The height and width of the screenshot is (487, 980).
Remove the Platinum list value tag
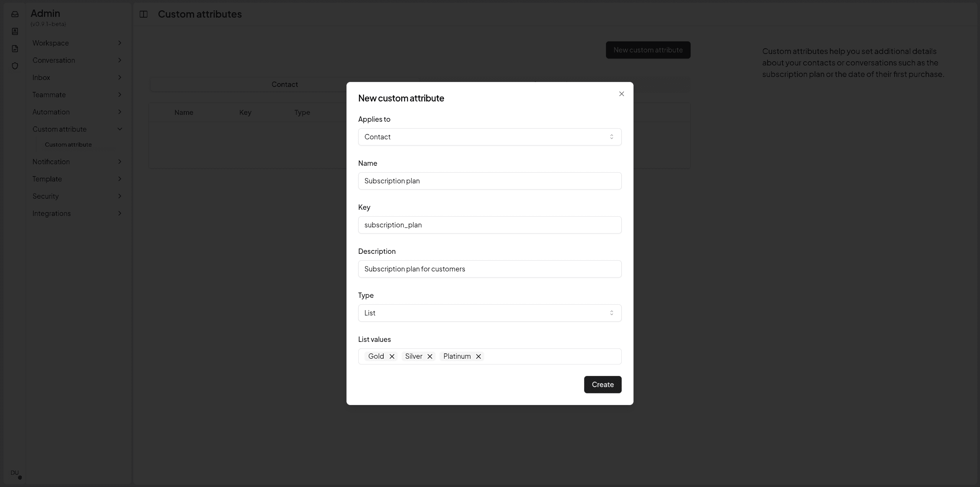[x=479, y=356]
